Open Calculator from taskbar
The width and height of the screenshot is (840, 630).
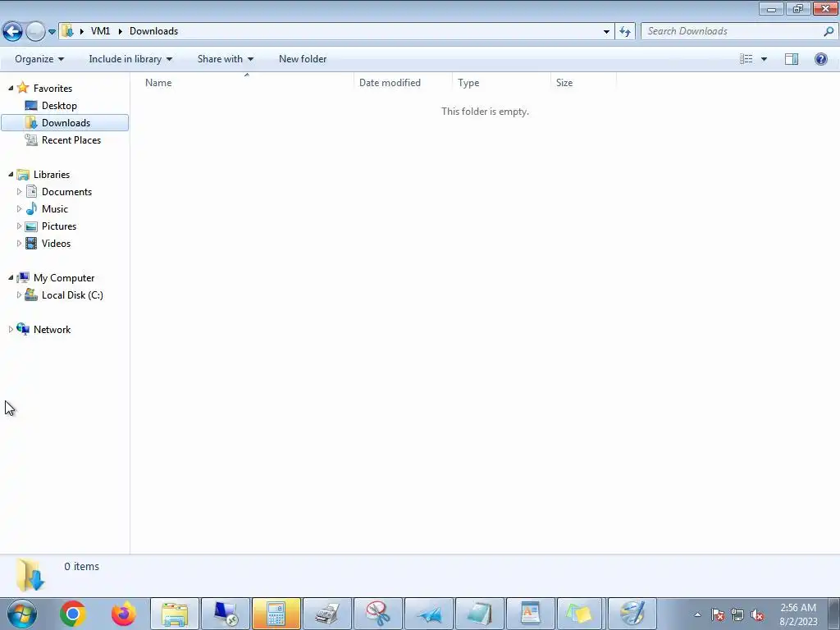(276, 614)
